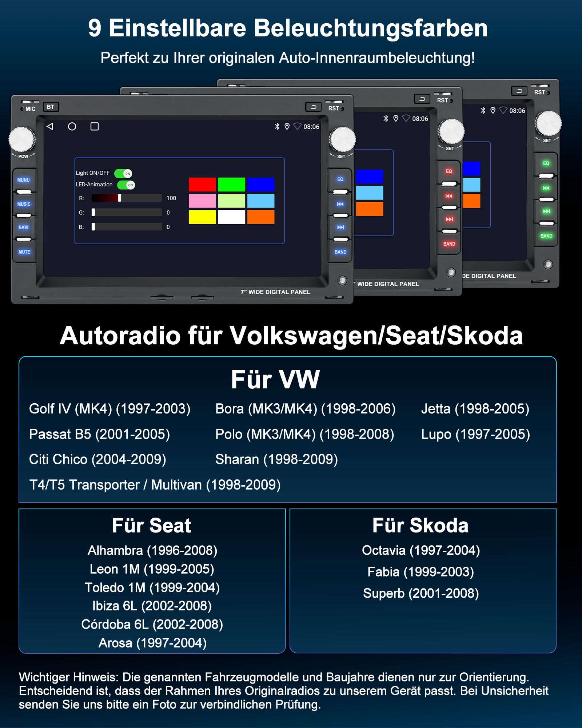
Task: Pick the white color swatch
Action: [232, 217]
